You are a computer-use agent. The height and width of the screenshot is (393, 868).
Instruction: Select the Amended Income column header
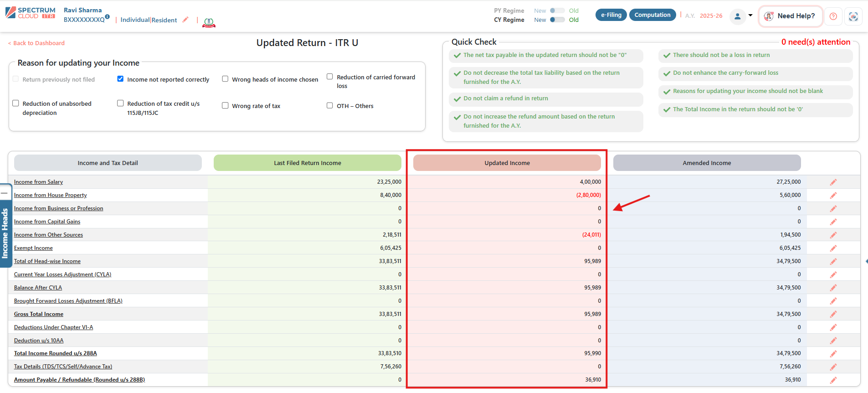point(707,163)
